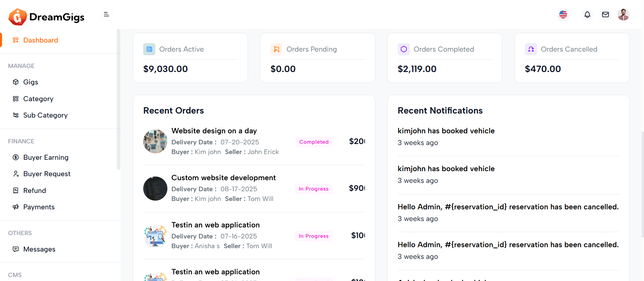Open the Buyer Earning finance page

pyautogui.click(x=46, y=157)
